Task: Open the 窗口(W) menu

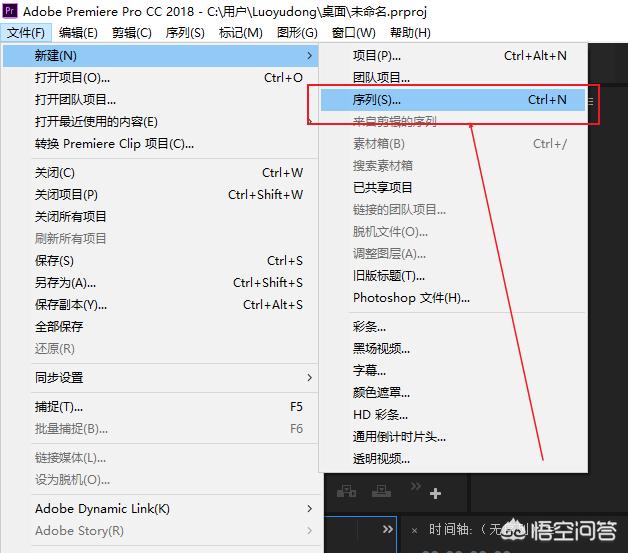Action: click(354, 33)
